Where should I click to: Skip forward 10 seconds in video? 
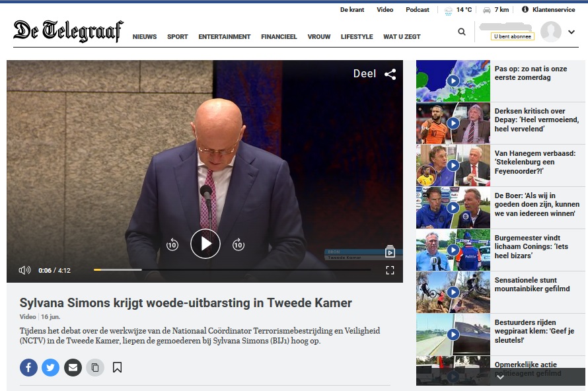coord(239,244)
